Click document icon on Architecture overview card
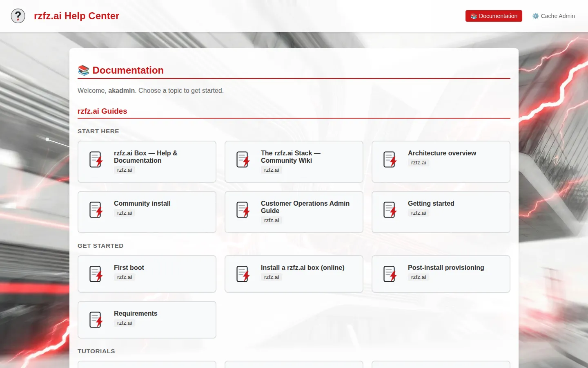The image size is (588, 368). [390, 159]
